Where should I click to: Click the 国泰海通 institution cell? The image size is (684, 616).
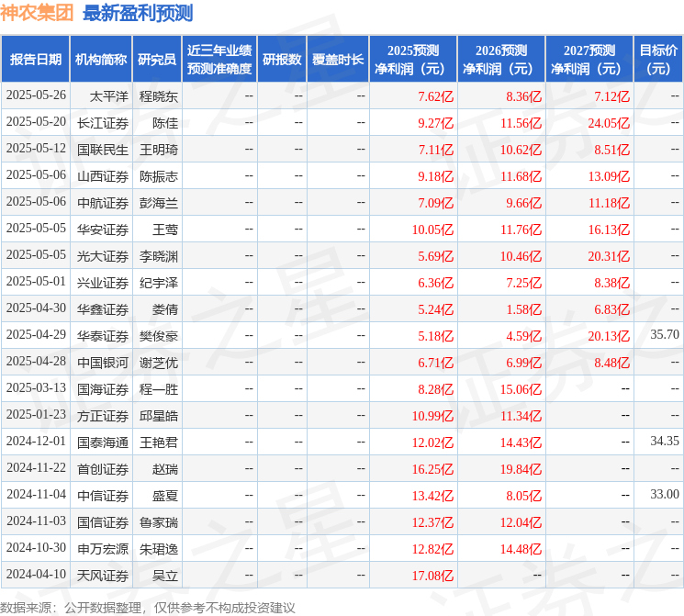(103, 442)
